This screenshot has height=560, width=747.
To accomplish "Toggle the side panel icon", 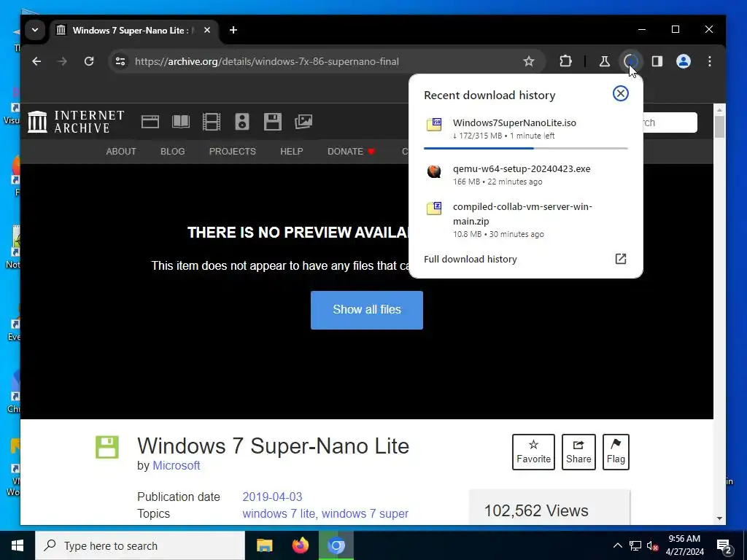I will point(657,61).
